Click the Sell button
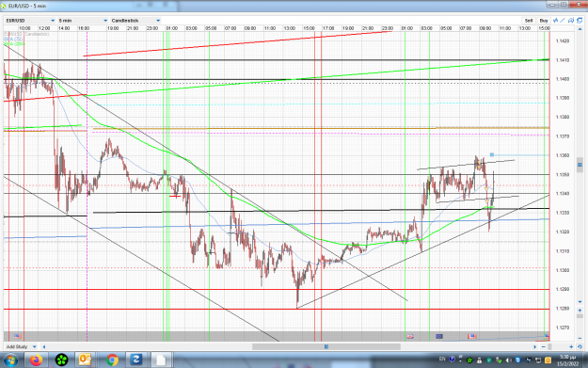The height and width of the screenshot is (368, 588). tap(529, 21)
